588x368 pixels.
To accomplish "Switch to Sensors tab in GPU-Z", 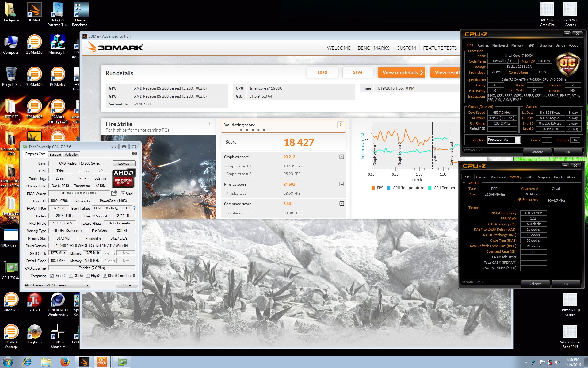I will pyautogui.click(x=55, y=155).
